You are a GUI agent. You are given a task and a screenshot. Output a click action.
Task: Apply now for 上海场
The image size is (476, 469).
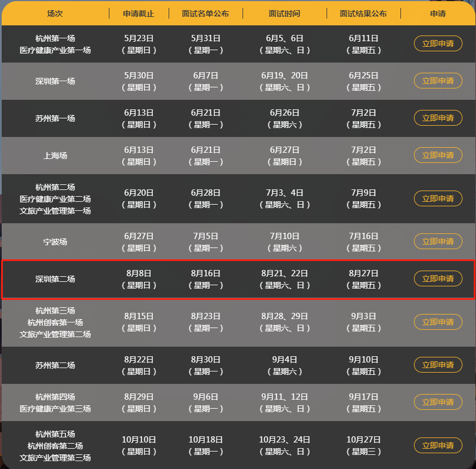[438, 155]
